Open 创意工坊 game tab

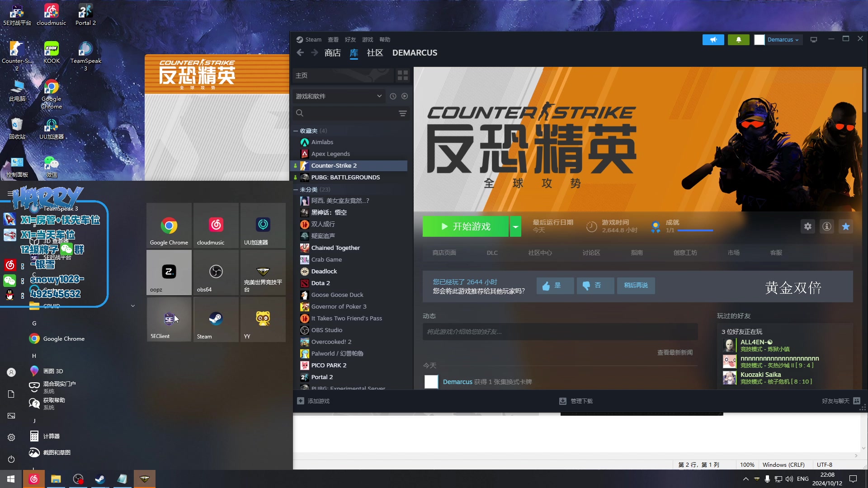pos(685,253)
